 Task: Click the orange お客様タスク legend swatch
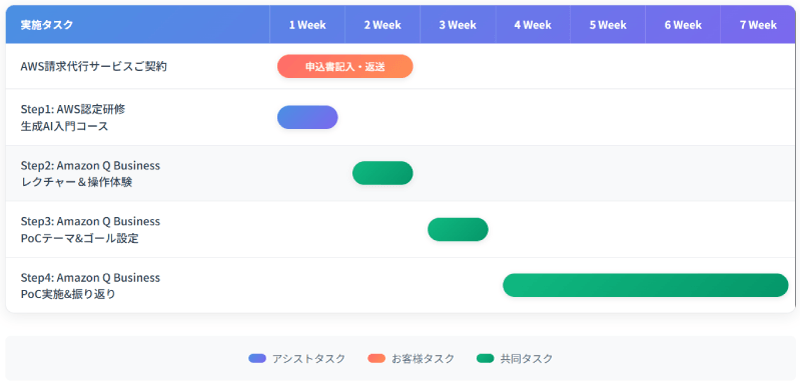377,358
